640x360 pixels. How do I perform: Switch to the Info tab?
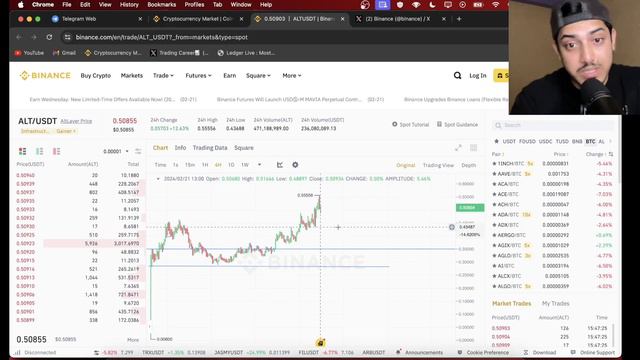pyautogui.click(x=180, y=148)
